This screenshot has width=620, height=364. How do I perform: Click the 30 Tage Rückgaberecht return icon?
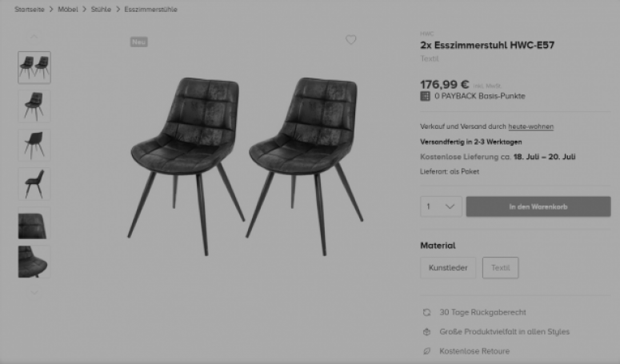426,313
